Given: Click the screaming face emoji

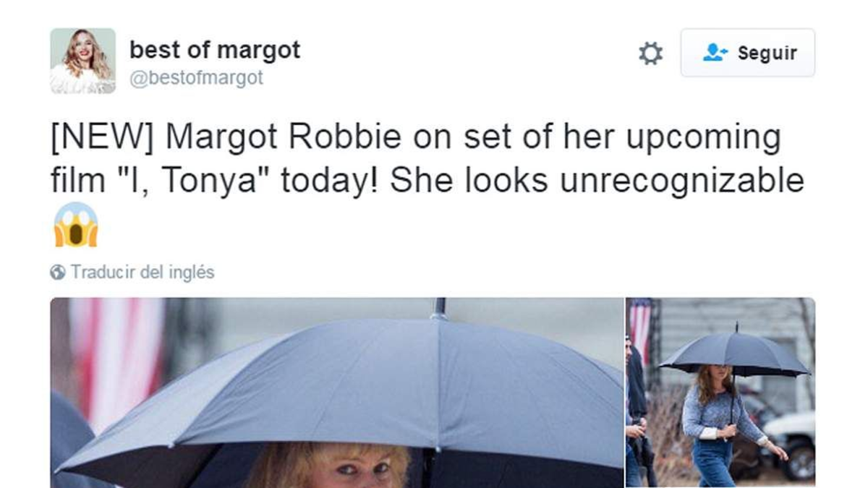Looking at the screenshot, I should pos(76,224).
